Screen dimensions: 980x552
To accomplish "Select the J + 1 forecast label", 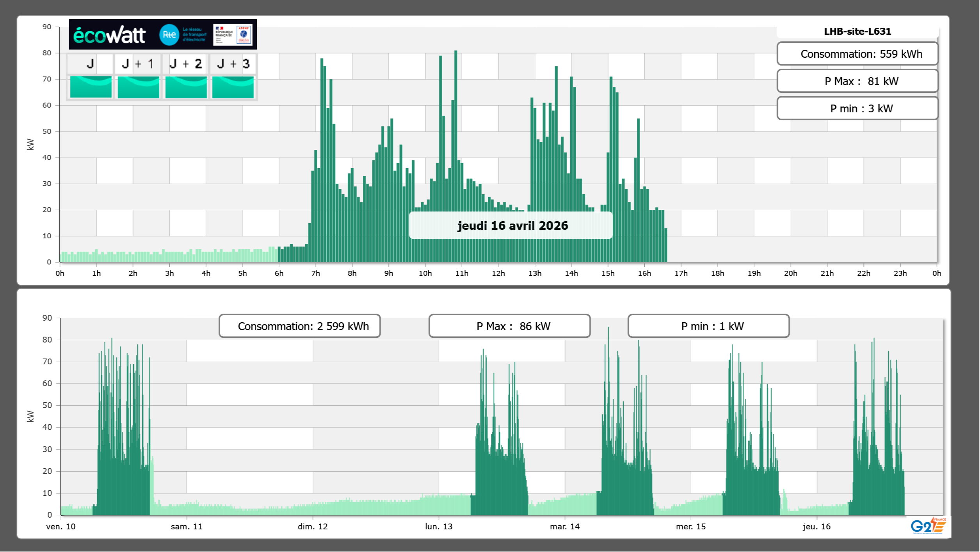I will coord(138,64).
